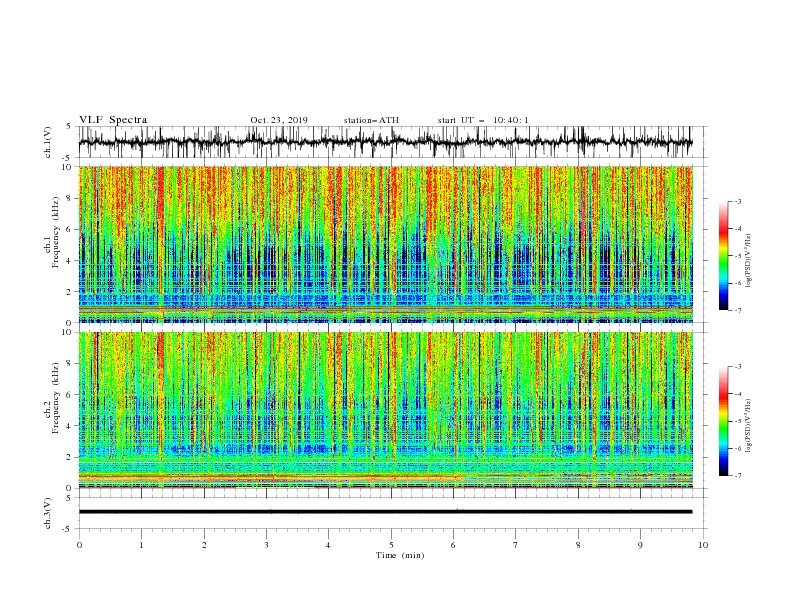Click the log(PSD) label beside ch.2 colorbar
This screenshot has height=612, width=792.
coord(749,425)
